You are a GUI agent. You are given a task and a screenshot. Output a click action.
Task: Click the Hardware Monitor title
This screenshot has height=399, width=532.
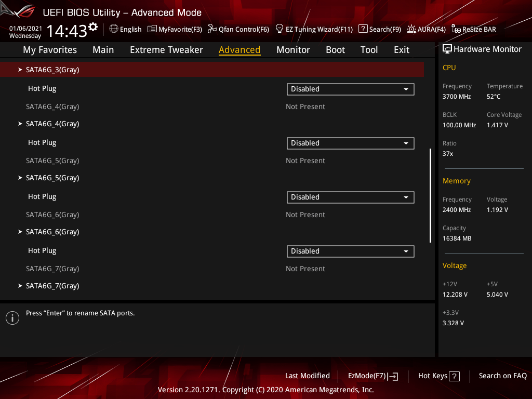click(x=487, y=49)
